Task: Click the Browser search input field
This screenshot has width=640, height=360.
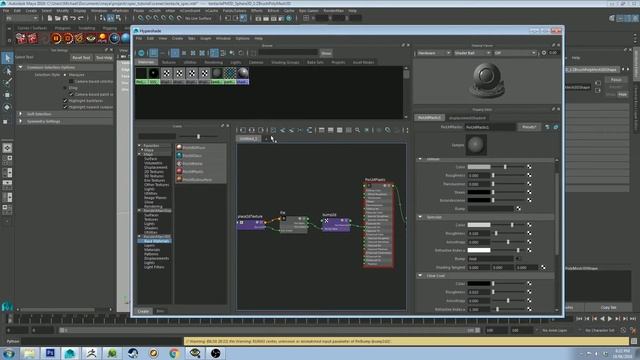Action: tap(288, 53)
